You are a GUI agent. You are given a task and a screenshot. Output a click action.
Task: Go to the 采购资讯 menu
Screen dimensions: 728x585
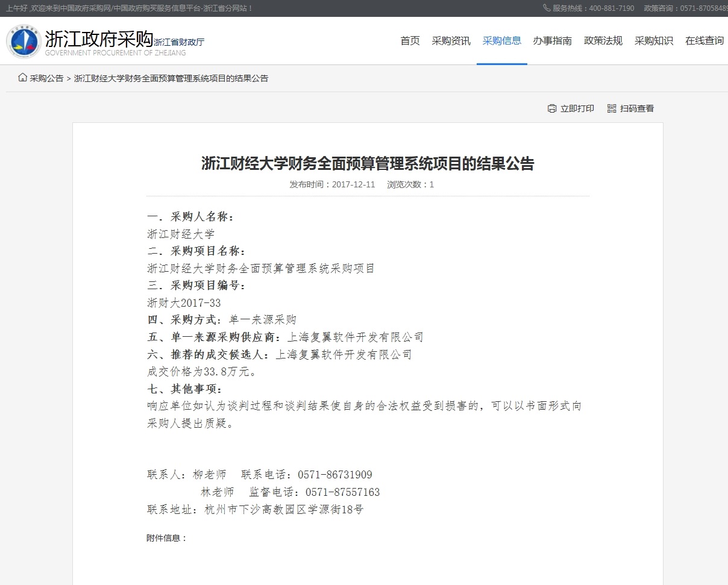pyautogui.click(x=451, y=41)
